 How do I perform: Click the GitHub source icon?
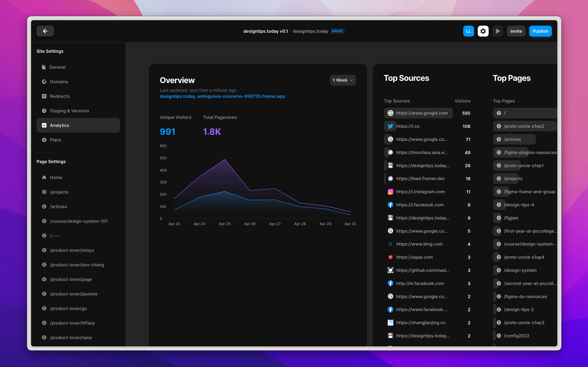[390, 270]
